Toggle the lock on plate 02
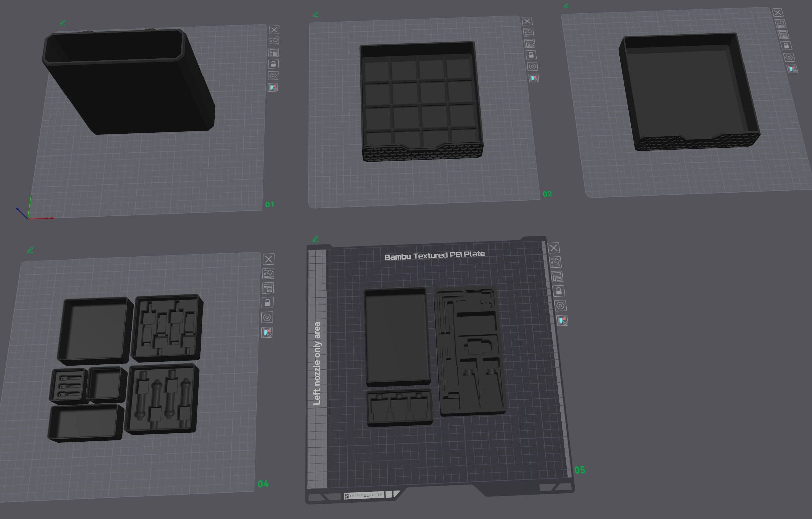Viewport: 812px width, 519px height. (531, 55)
